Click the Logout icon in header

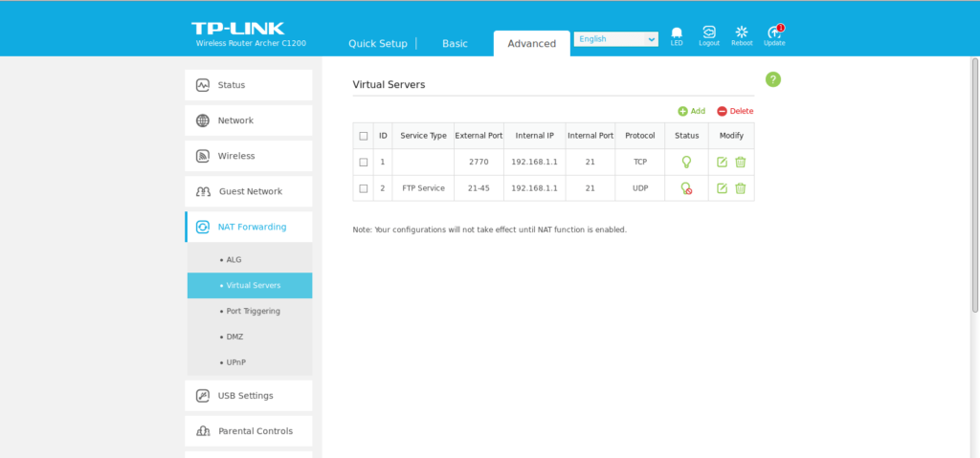tap(709, 34)
